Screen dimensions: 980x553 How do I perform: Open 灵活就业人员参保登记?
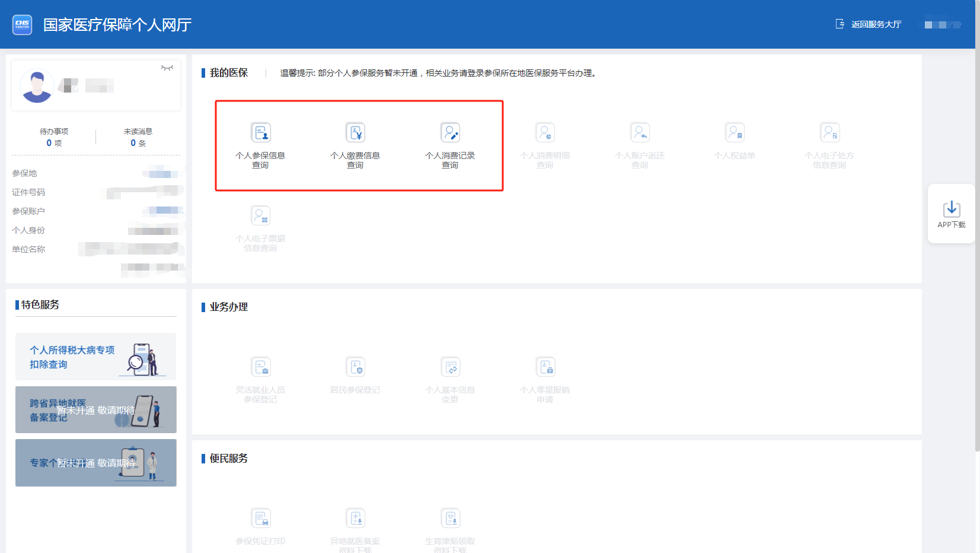click(x=261, y=379)
